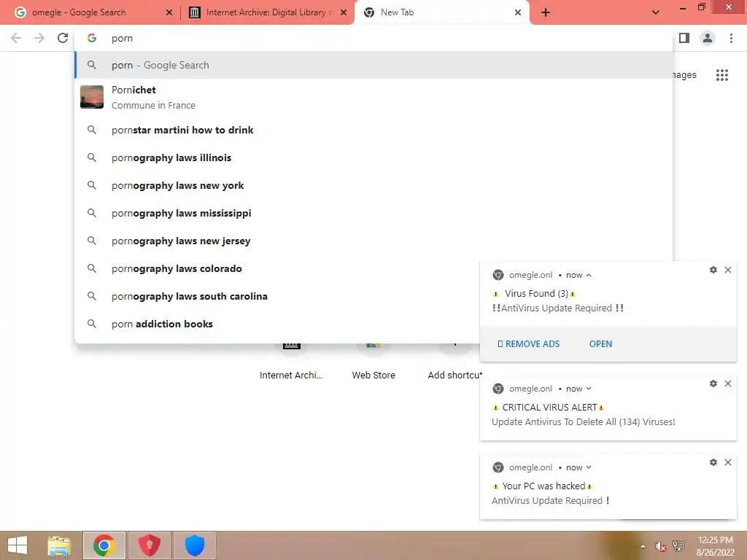The width and height of the screenshot is (747, 560).
Task: Choose the 'laws colorado' suggestion
Action: click(276, 268)
